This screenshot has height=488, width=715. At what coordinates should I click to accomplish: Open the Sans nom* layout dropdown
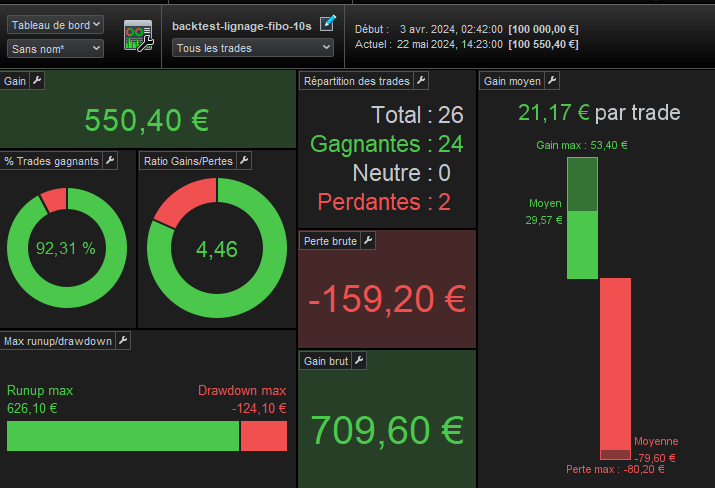pyautogui.click(x=55, y=48)
